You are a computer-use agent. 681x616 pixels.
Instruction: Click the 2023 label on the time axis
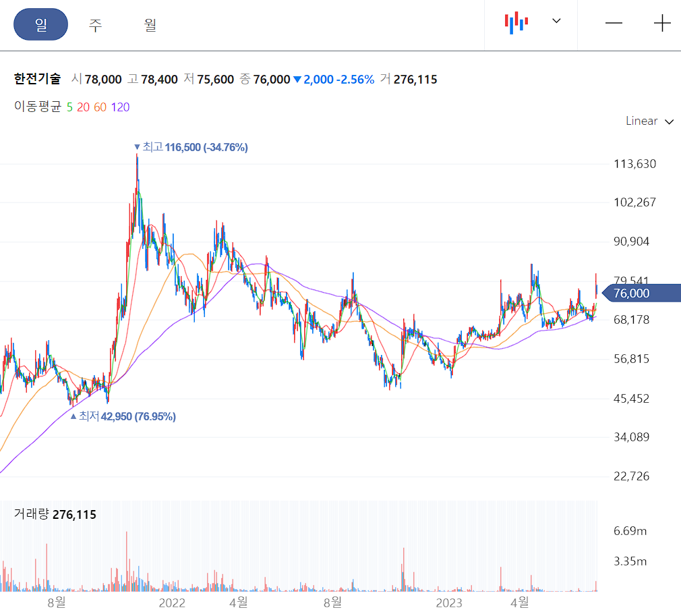449,603
